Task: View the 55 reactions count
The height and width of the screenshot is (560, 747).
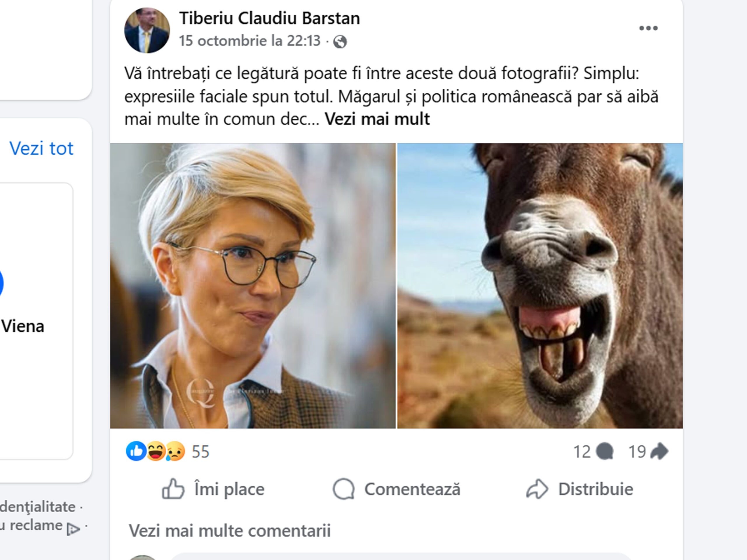Action: pos(200,452)
